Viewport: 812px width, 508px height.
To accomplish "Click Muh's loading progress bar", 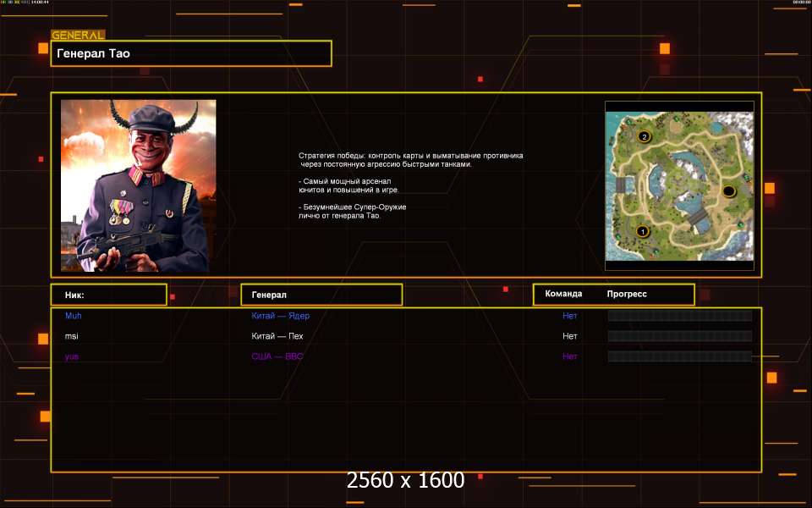I will [679, 316].
